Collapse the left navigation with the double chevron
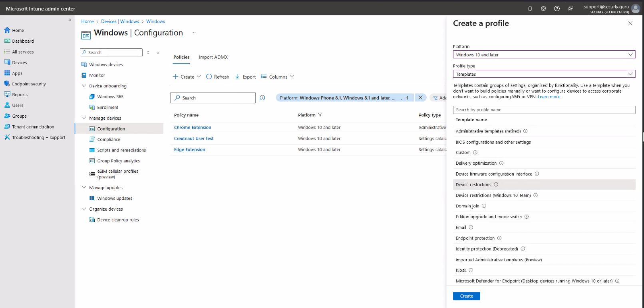The height and width of the screenshot is (308, 644). pyautogui.click(x=70, y=20)
